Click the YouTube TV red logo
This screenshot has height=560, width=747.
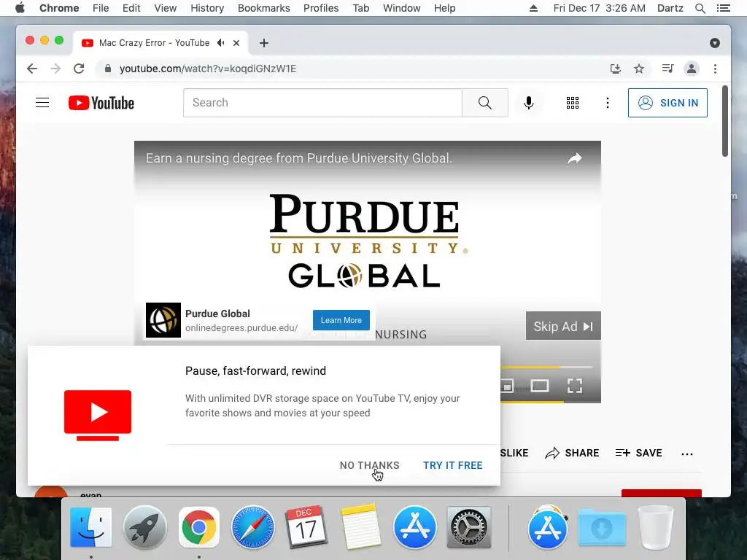pyautogui.click(x=98, y=415)
